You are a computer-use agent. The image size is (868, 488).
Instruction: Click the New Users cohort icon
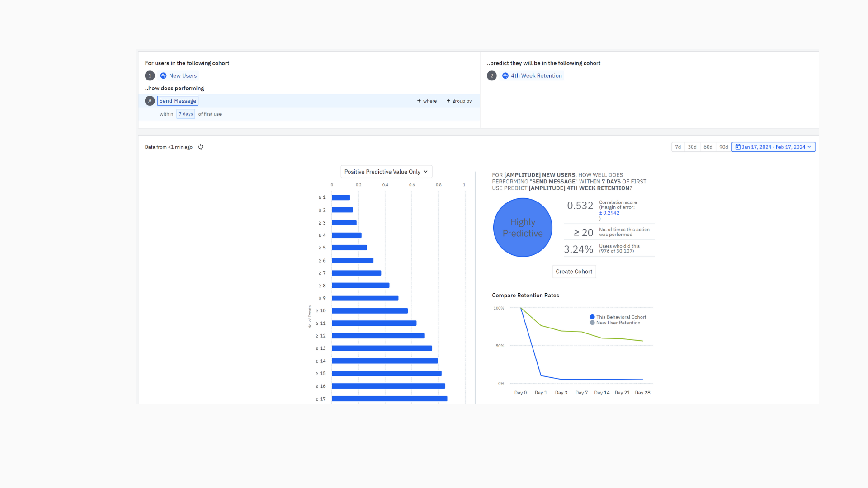164,76
